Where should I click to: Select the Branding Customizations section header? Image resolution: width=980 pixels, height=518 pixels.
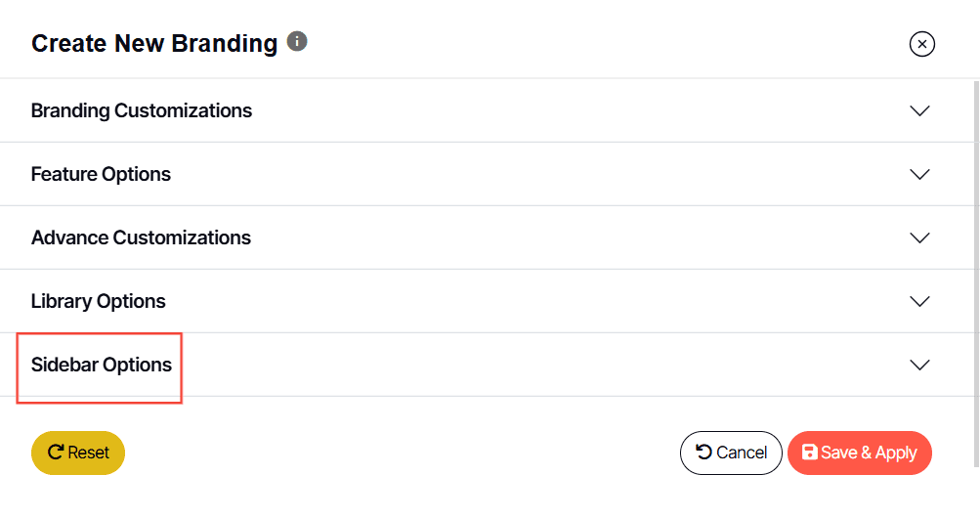click(142, 110)
